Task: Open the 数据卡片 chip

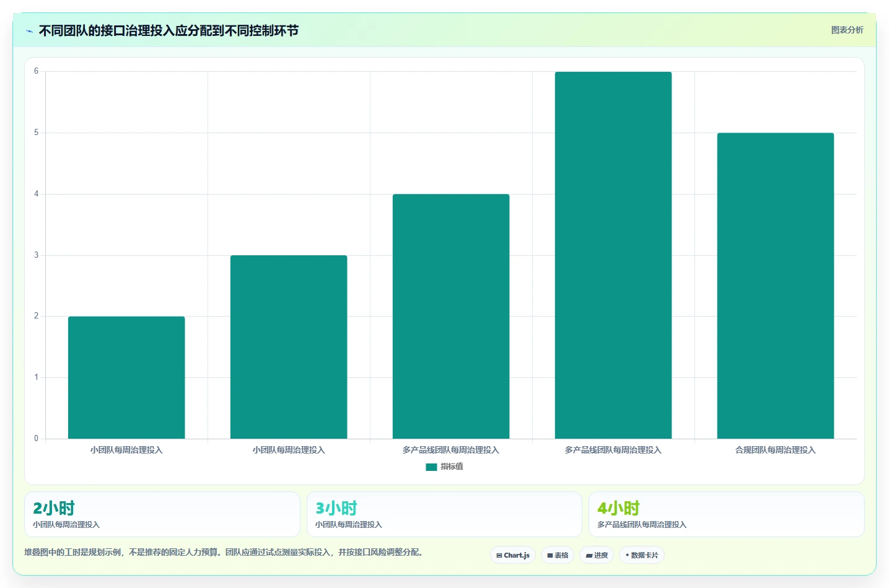Action: (642, 555)
